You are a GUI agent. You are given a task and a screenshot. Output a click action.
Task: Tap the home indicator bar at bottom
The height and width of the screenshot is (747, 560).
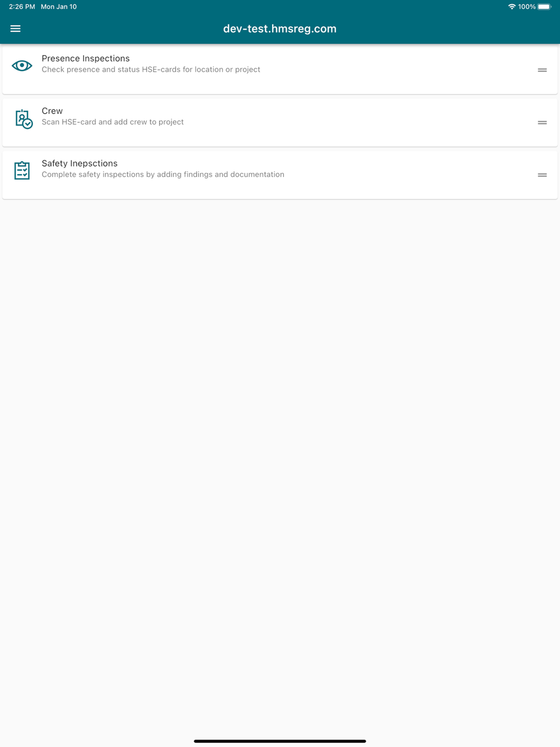pyautogui.click(x=280, y=741)
